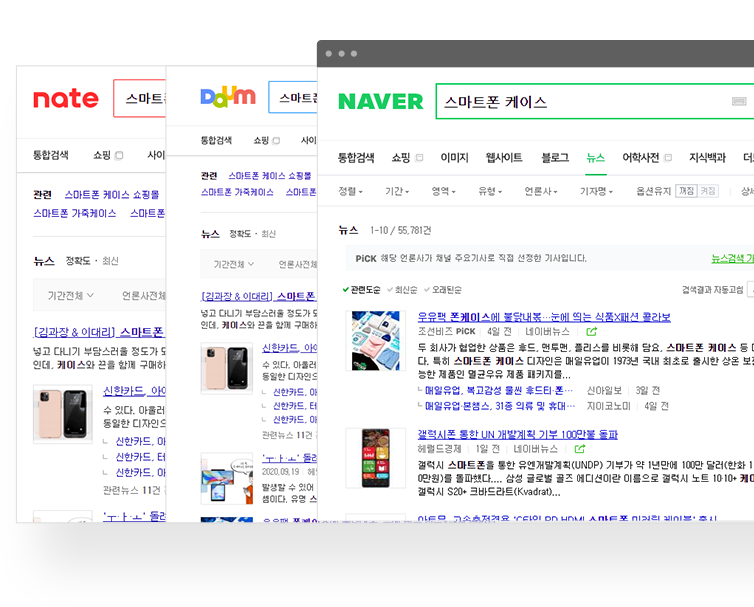
Task: Click the Daum search input field
Action: click(292, 97)
